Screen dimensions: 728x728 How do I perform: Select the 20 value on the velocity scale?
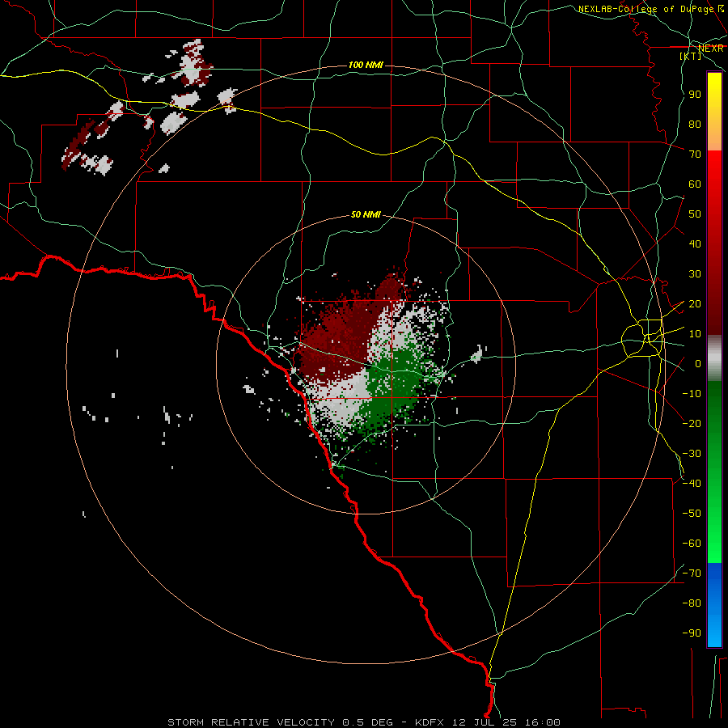click(x=695, y=304)
